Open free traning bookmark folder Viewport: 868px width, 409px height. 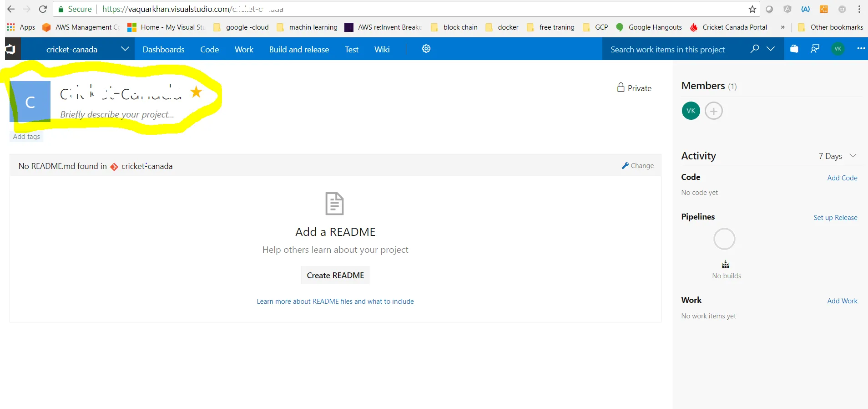[x=551, y=27]
